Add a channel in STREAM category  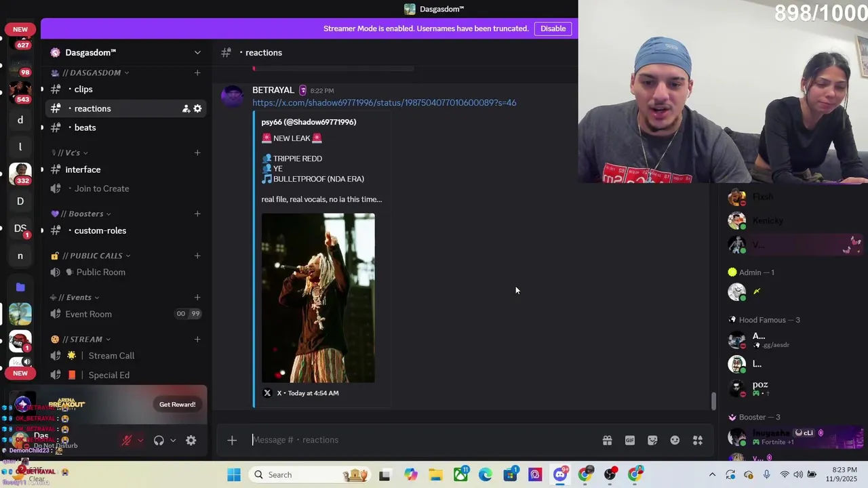pos(197,339)
